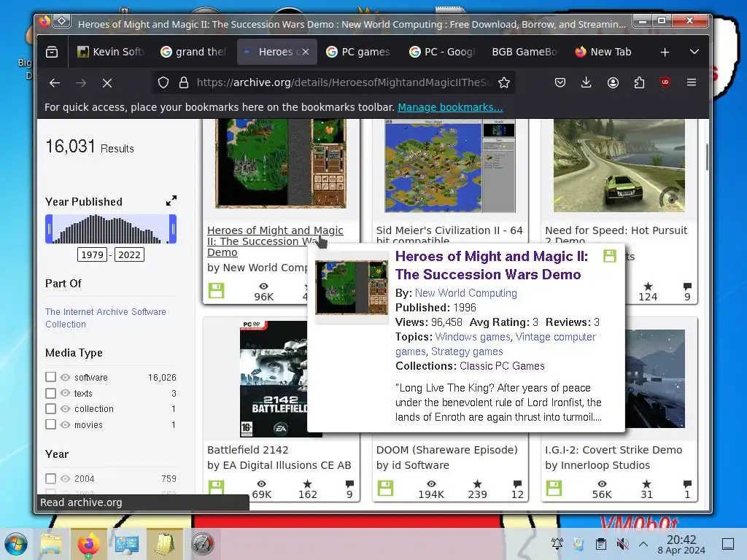
Task: Check the texts media type box
Action: pyautogui.click(x=51, y=393)
